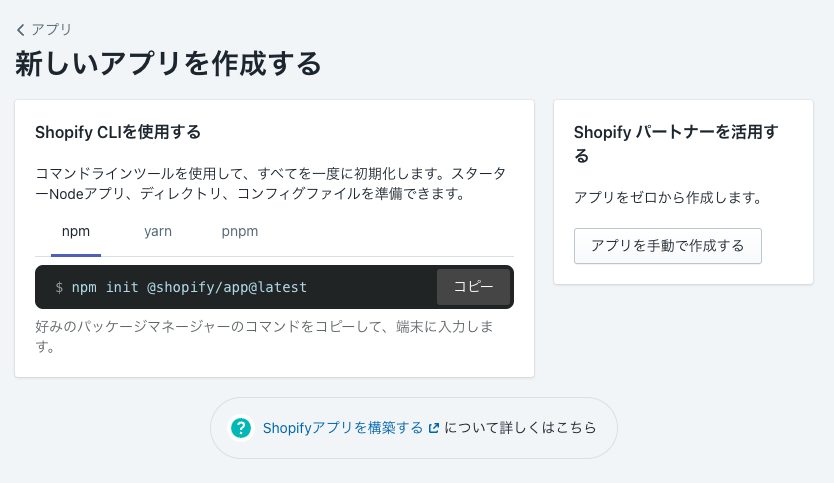
Task: Click the アプリをゼロから作成します text
Action: [x=668, y=198]
